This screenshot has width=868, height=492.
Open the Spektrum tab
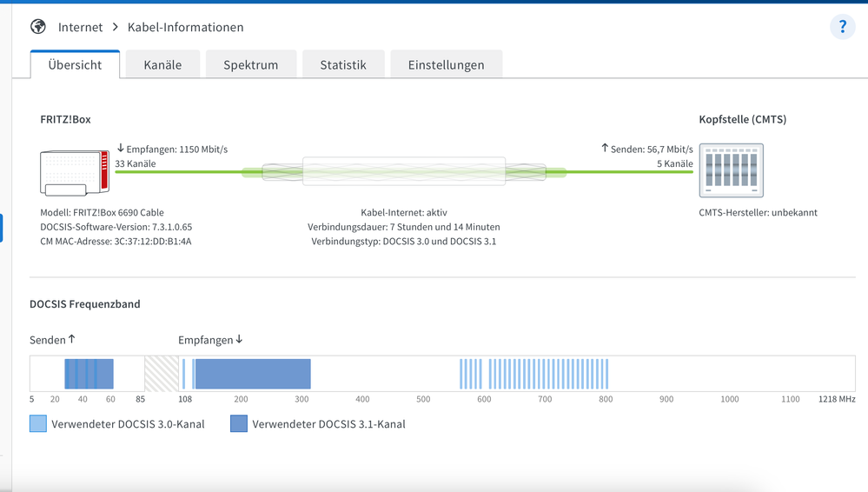[250, 65]
